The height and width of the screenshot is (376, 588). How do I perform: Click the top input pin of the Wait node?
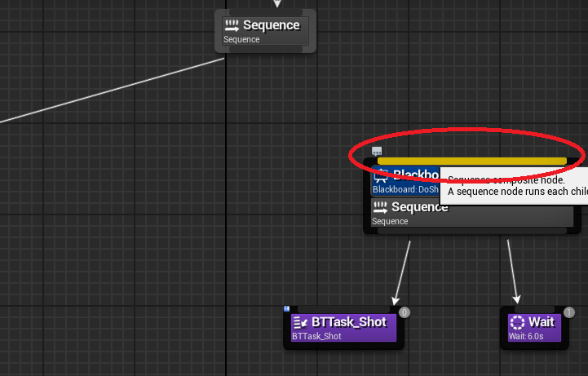click(534, 309)
